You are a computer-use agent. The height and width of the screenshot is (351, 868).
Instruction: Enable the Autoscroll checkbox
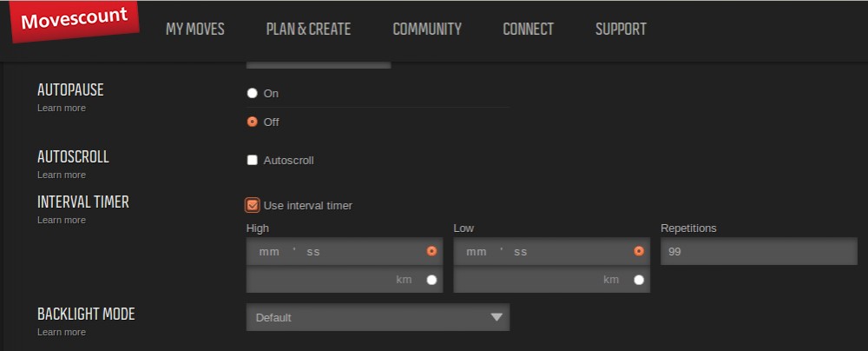(253, 160)
